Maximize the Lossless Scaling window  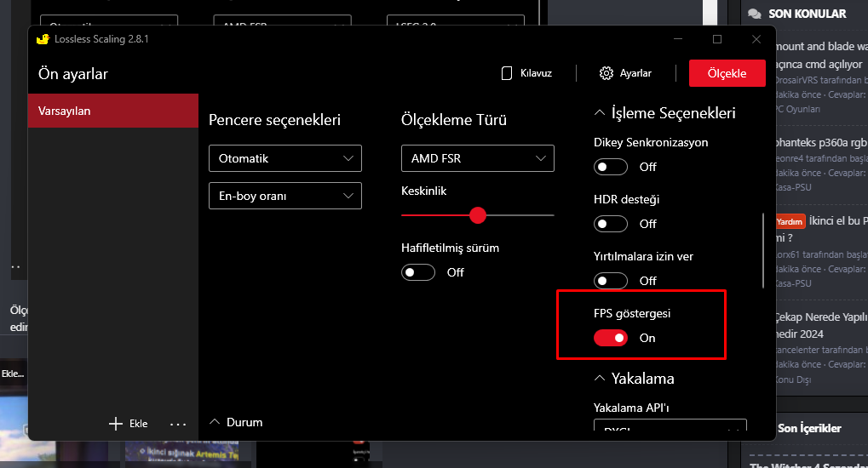pyautogui.click(x=717, y=39)
